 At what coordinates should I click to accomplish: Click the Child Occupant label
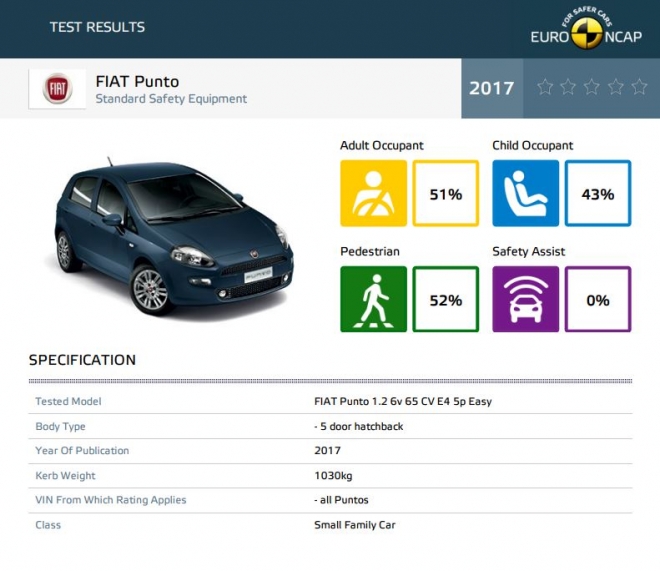point(532,146)
